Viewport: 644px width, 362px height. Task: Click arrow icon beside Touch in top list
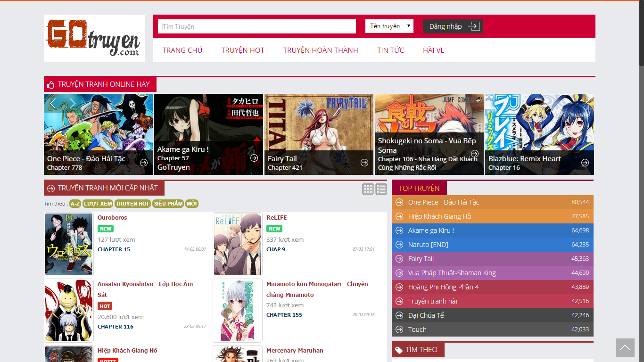pos(399,329)
